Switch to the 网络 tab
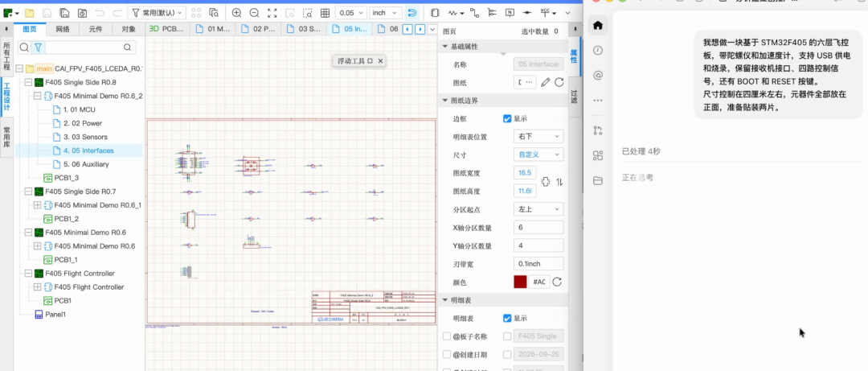 (63, 30)
